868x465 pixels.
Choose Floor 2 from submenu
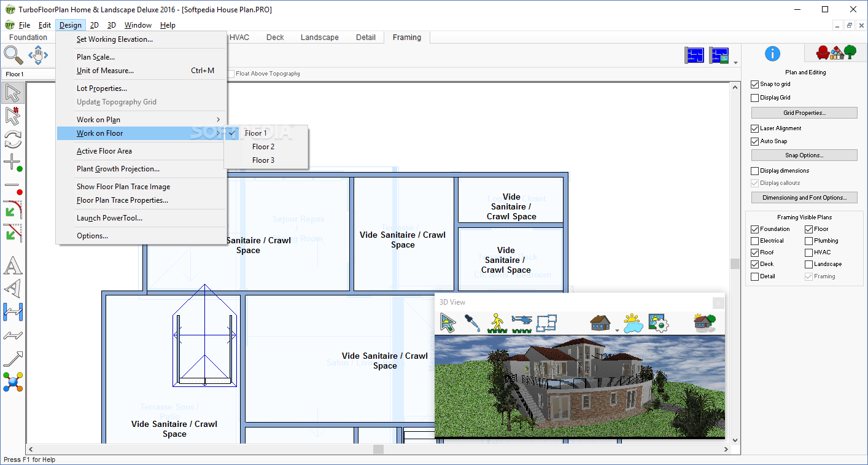coord(263,147)
